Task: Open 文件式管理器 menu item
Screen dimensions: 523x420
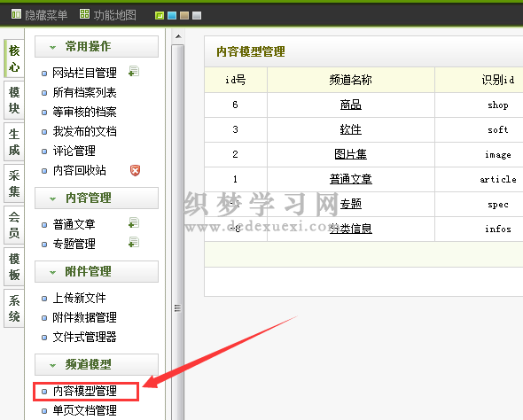Action: [85, 337]
